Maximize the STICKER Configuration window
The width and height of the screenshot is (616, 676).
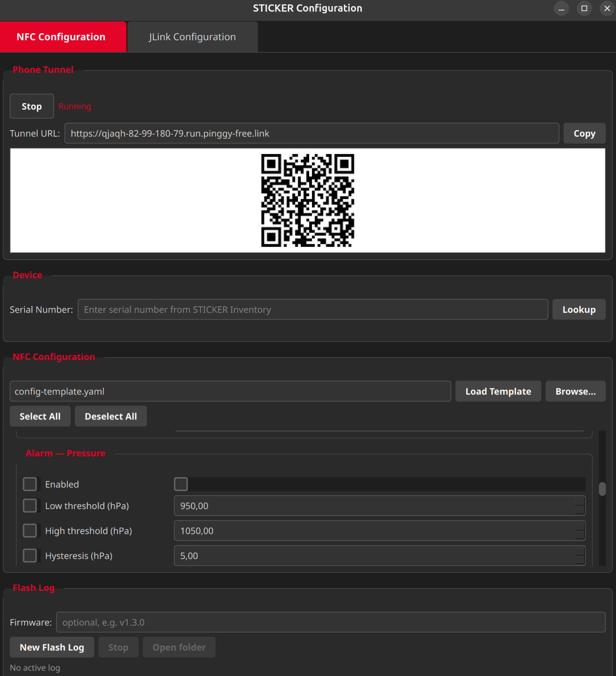click(x=584, y=8)
